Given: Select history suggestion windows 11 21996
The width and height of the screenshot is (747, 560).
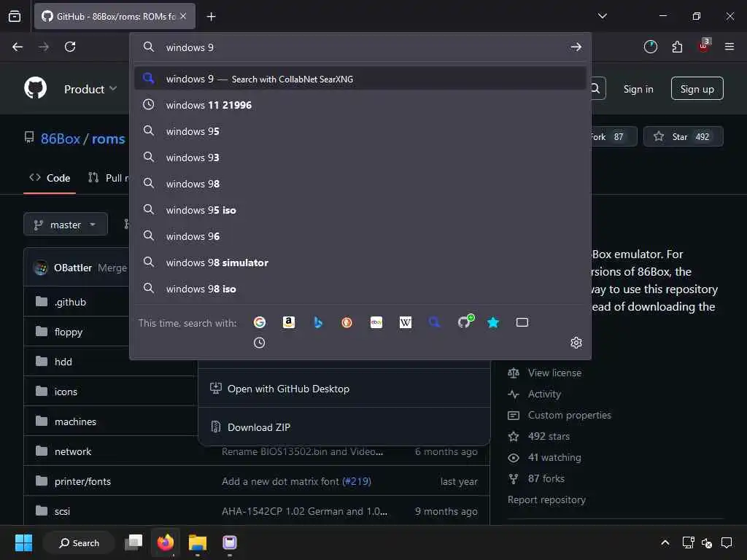Looking at the screenshot, I should click(360, 105).
